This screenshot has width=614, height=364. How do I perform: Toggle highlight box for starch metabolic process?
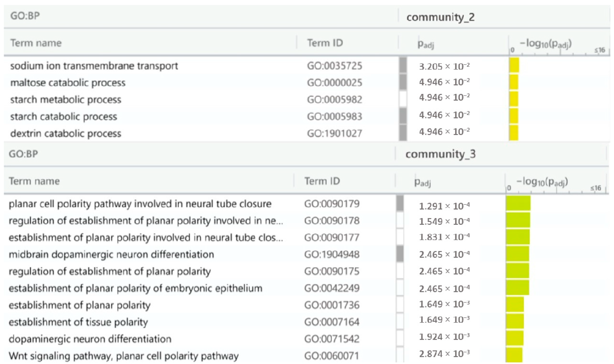click(x=403, y=99)
